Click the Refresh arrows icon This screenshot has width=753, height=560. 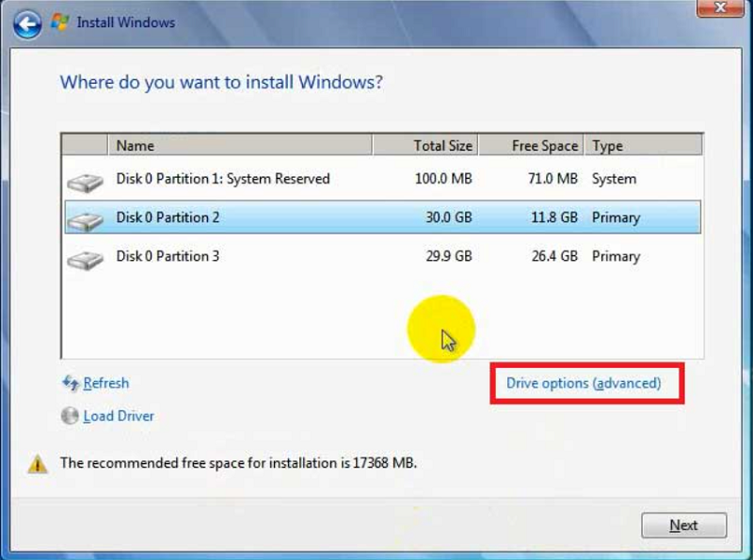71,383
